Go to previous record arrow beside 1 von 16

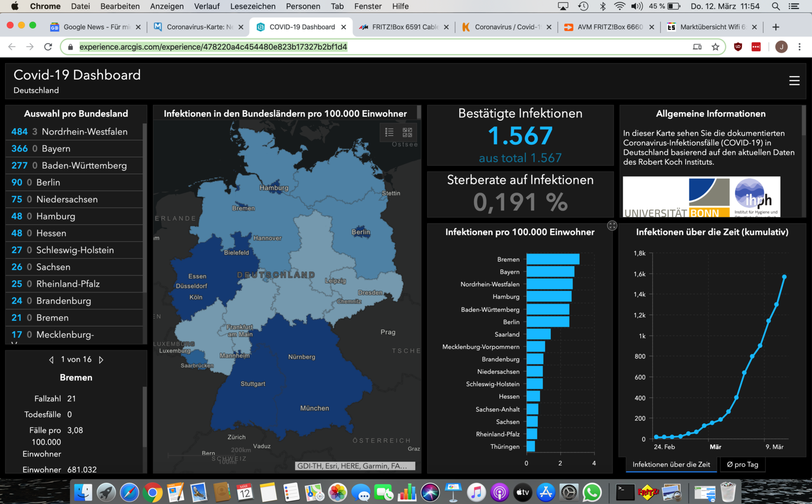(x=51, y=359)
